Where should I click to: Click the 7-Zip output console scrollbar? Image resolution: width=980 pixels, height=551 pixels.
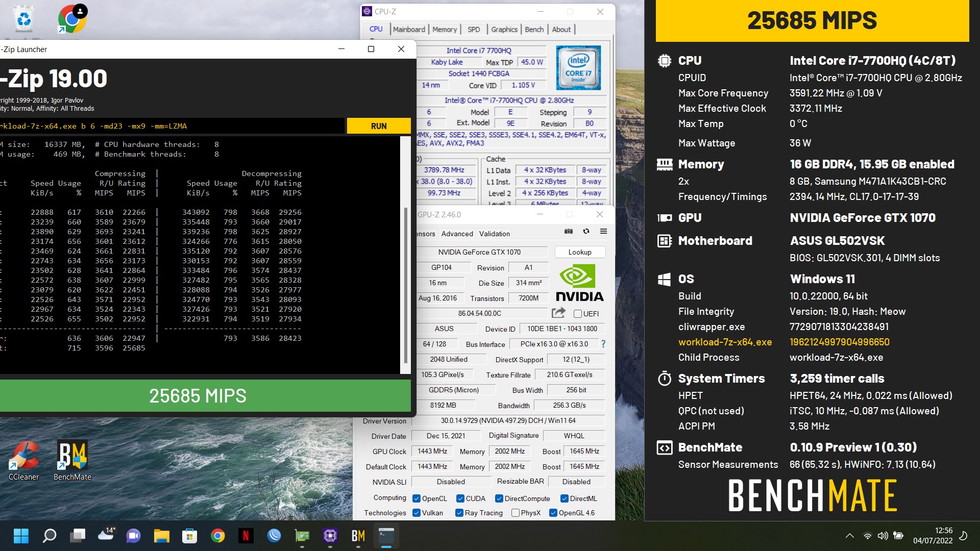[406, 285]
